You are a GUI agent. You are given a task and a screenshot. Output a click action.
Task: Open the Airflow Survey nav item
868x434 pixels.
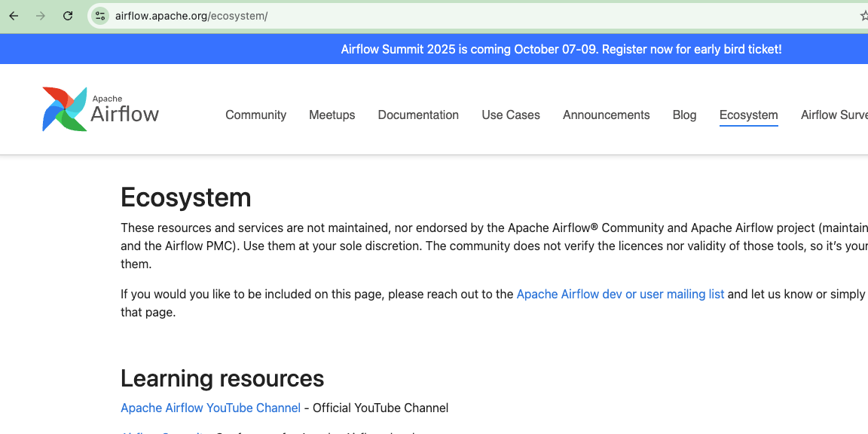coord(834,115)
